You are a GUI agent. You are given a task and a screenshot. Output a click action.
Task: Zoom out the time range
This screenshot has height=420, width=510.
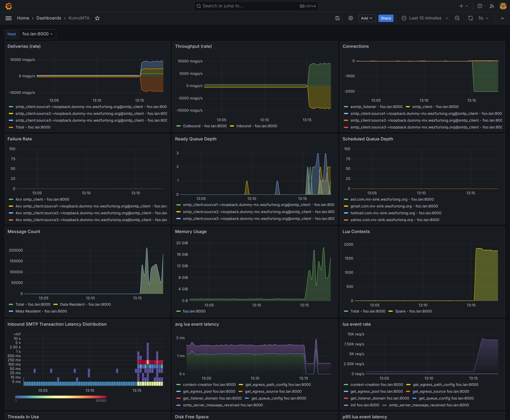point(457,18)
